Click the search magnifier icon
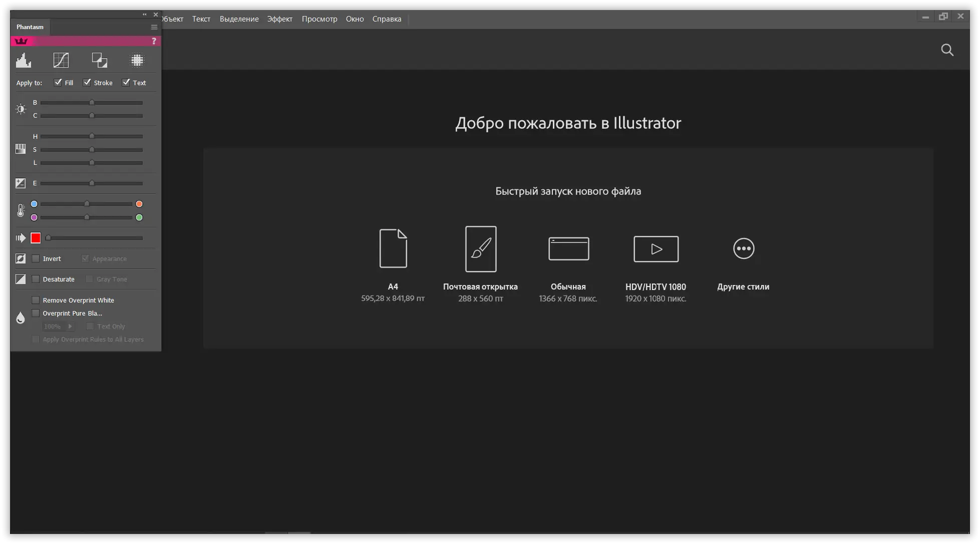Viewport: 980px width, 544px height. click(947, 50)
